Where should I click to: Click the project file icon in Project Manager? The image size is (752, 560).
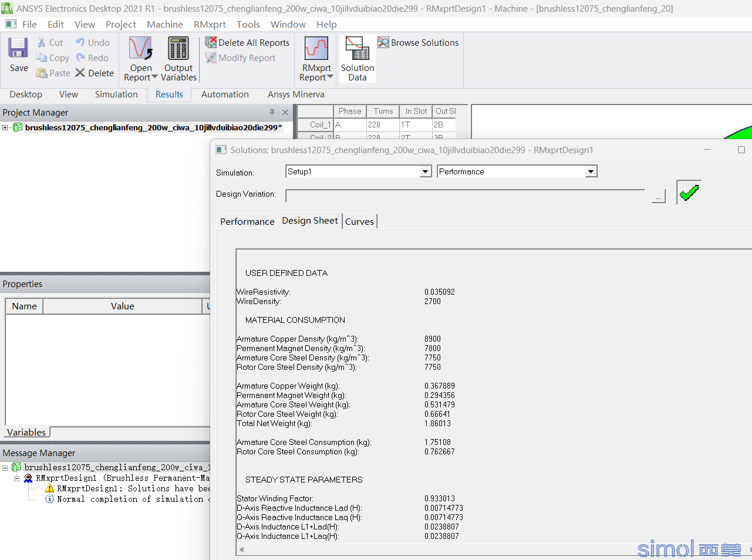(x=18, y=127)
